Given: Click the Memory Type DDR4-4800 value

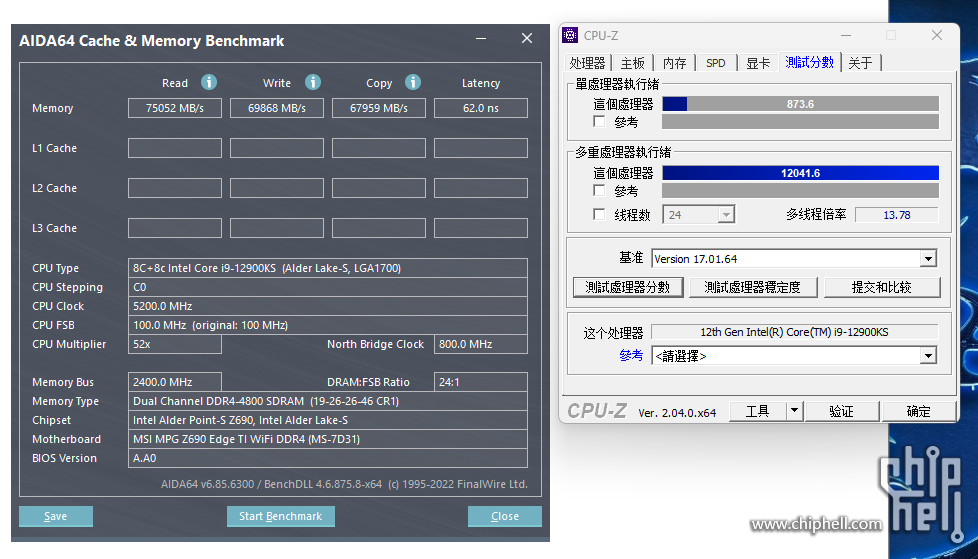Looking at the screenshot, I should pyautogui.click(x=328, y=401).
